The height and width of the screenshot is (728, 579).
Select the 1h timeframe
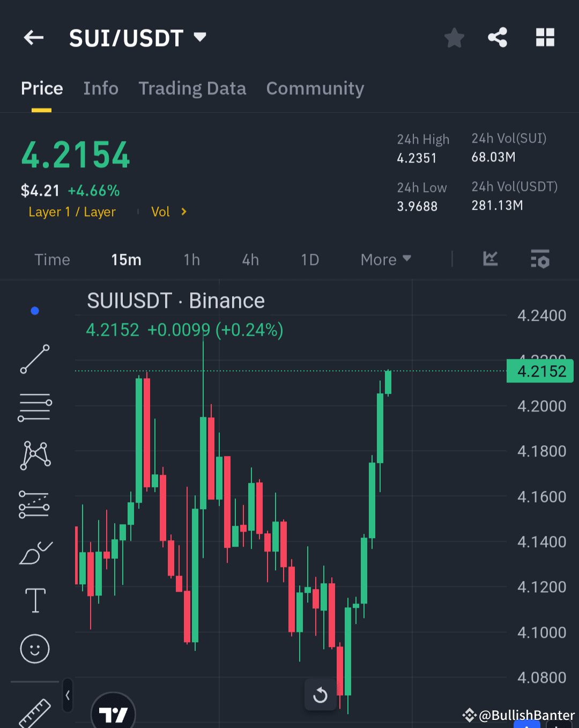coord(191,259)
